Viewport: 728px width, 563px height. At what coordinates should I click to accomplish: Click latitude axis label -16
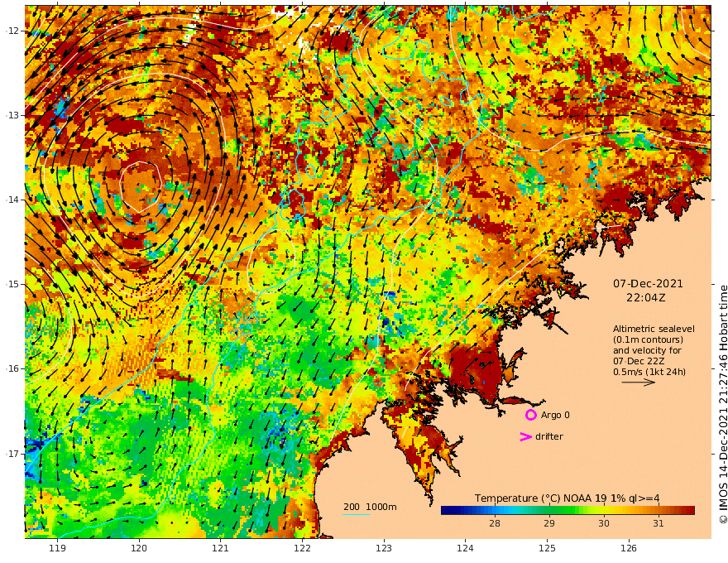(x=12, y=368)
